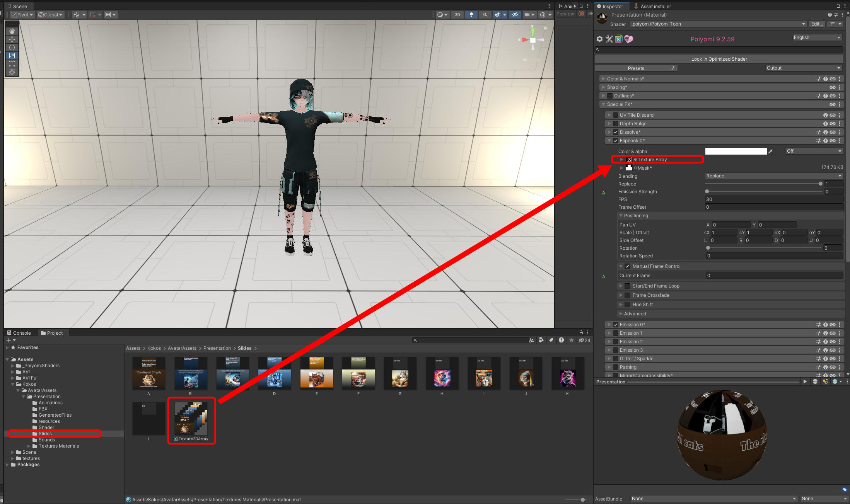Click the color eyedropper icon
The image size is (850, 504).
tap(771, 152)
